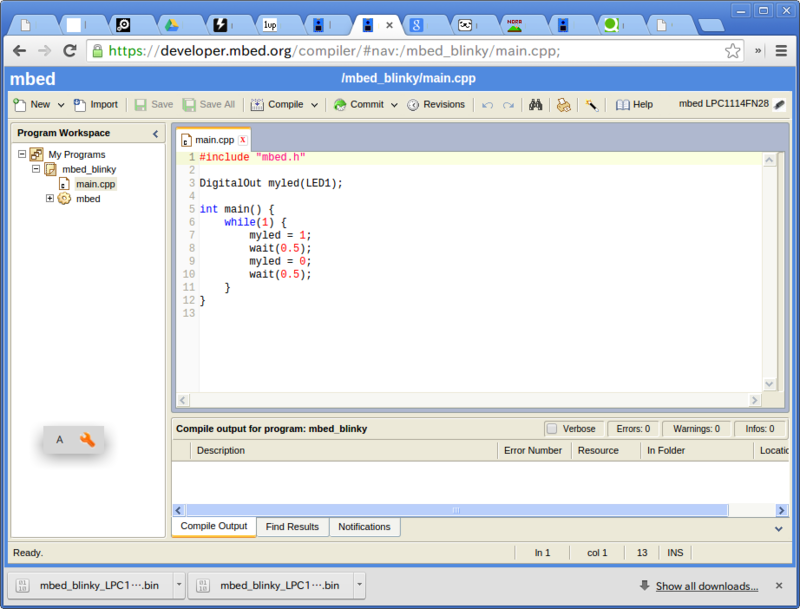Open the Chrome menu hamburger icon

point(781,50)
